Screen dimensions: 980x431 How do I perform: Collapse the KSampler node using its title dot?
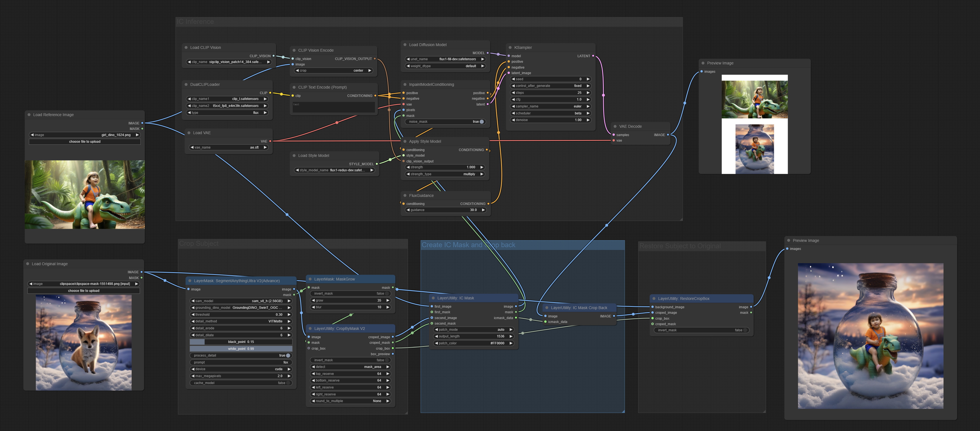pos(510,47)
